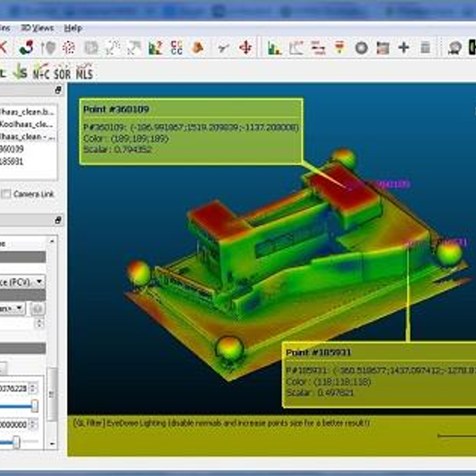476x476 pixels.
Task: Click the upper blue slider handle in properties
Action: point(35,405)
